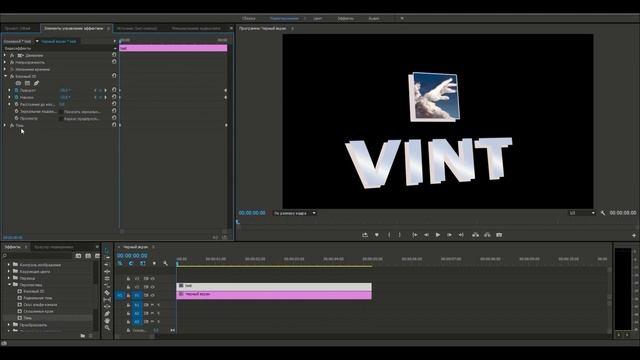Expand the Drop Shadow effect at bottom
The height and width of the screenshot is (360, 640).
[x=5, y=125]
